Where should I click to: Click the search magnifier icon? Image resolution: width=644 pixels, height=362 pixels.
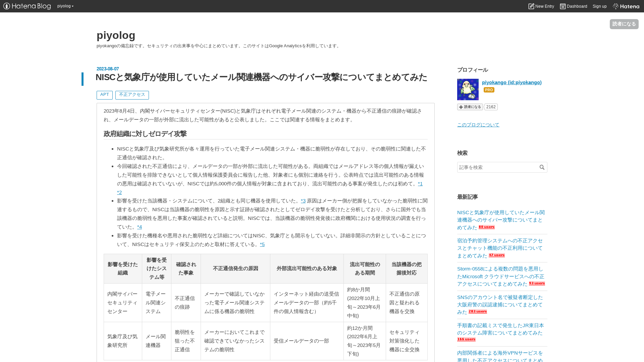(x=542, y=167)
